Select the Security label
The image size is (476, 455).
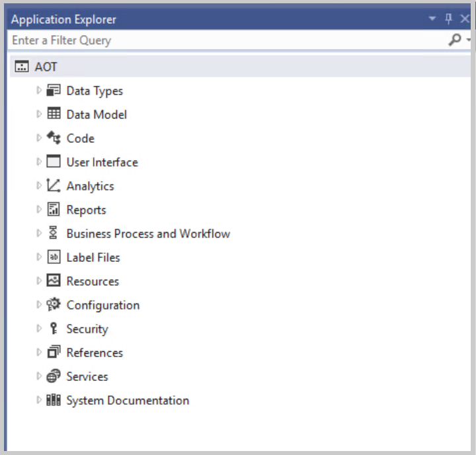87,329
